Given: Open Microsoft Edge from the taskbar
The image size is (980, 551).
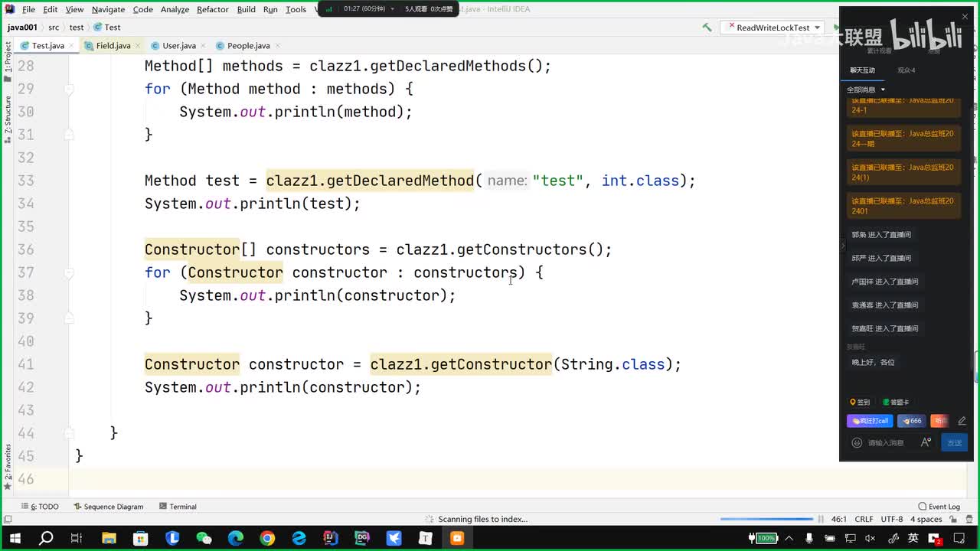Looking at the screenshot, I should [x=235, y=538].
